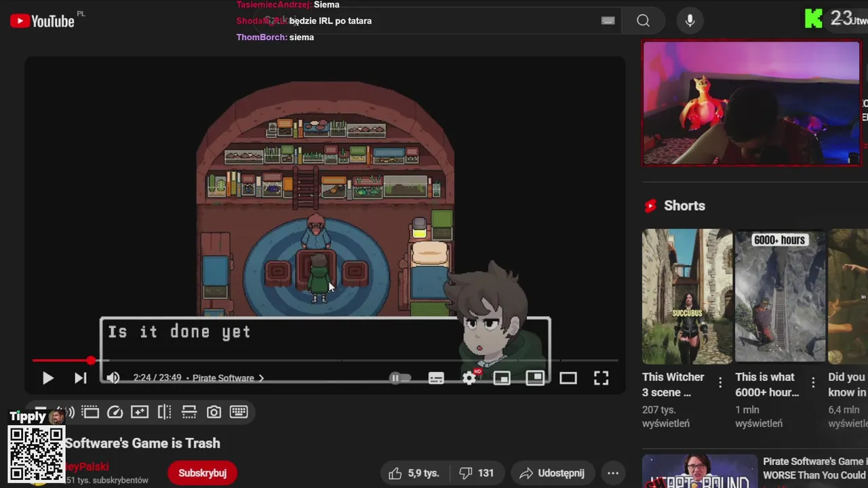Toggle subtitles on the video
Image resolution: width=868 pixels, height=488 pixels.
point(436,378)
